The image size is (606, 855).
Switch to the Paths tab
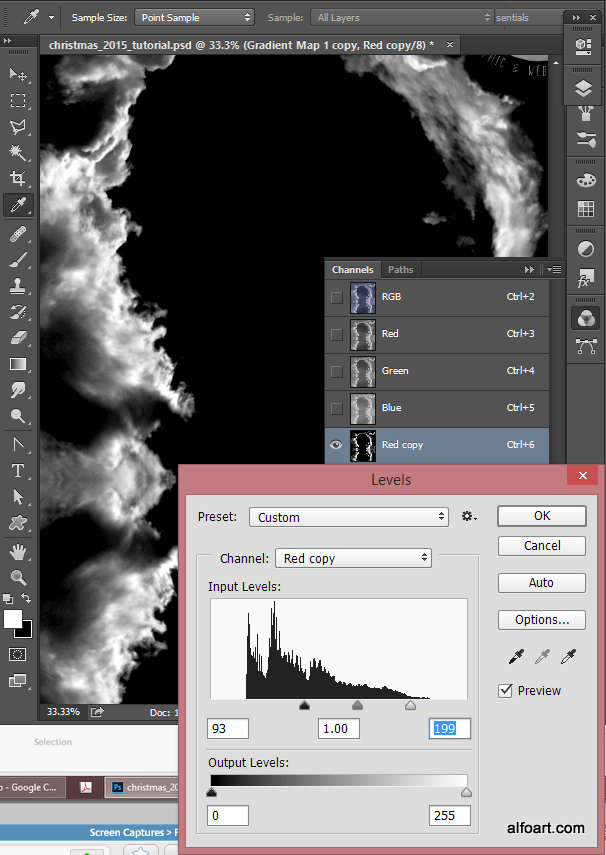pyautogui.click(x=400, y=270)
